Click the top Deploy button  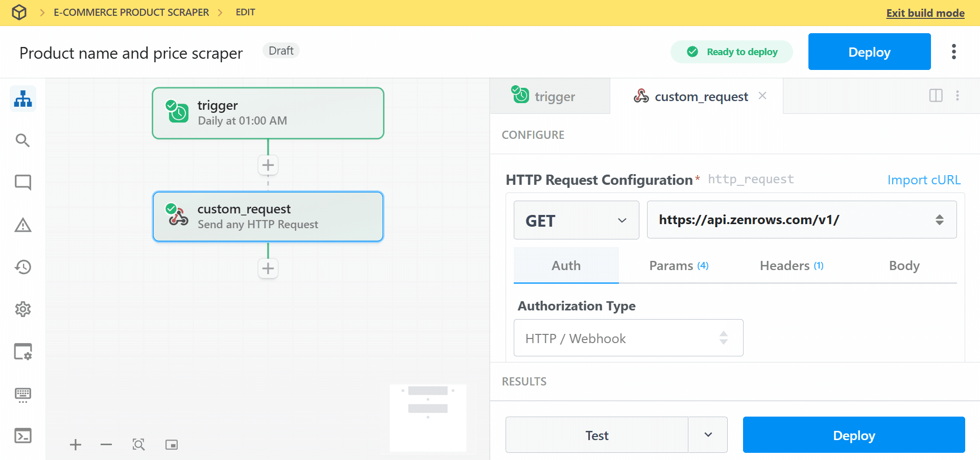tap(870, 52)
